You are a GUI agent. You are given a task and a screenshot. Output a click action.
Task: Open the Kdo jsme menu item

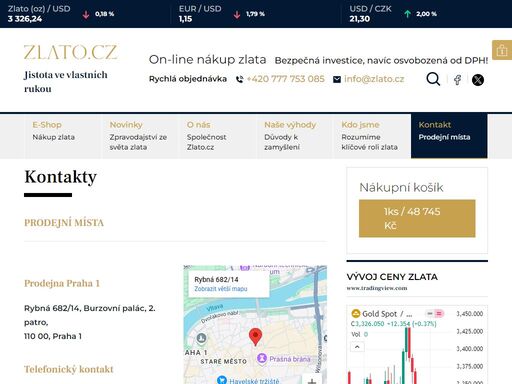(x=372, y=135)
